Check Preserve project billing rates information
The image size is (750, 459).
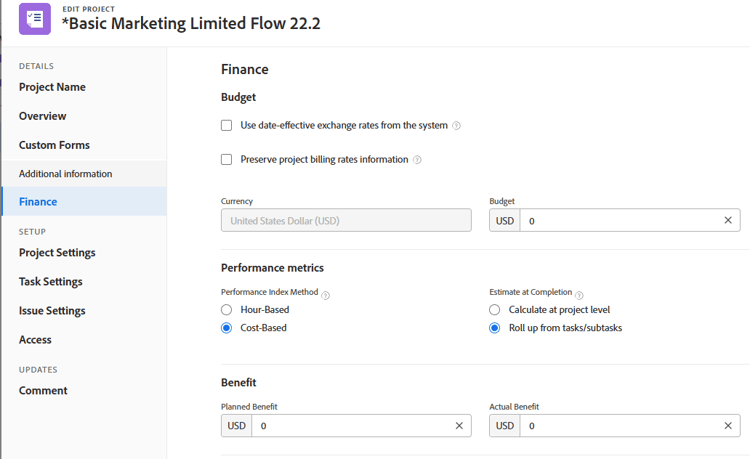click(227, 160)
